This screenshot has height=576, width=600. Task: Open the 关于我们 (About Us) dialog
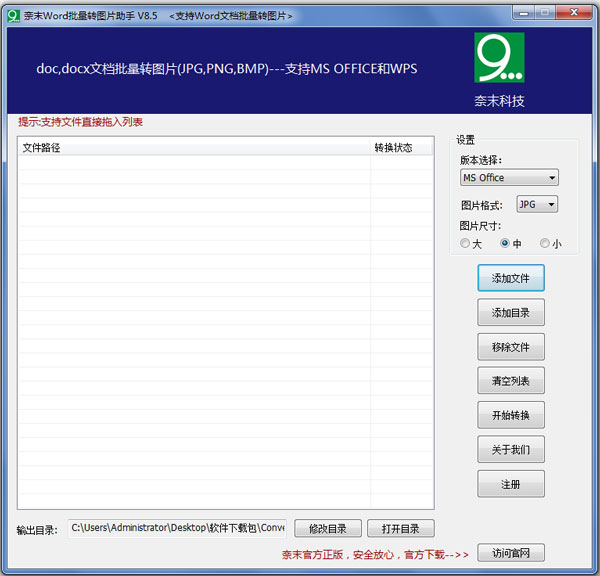point(511,449)
